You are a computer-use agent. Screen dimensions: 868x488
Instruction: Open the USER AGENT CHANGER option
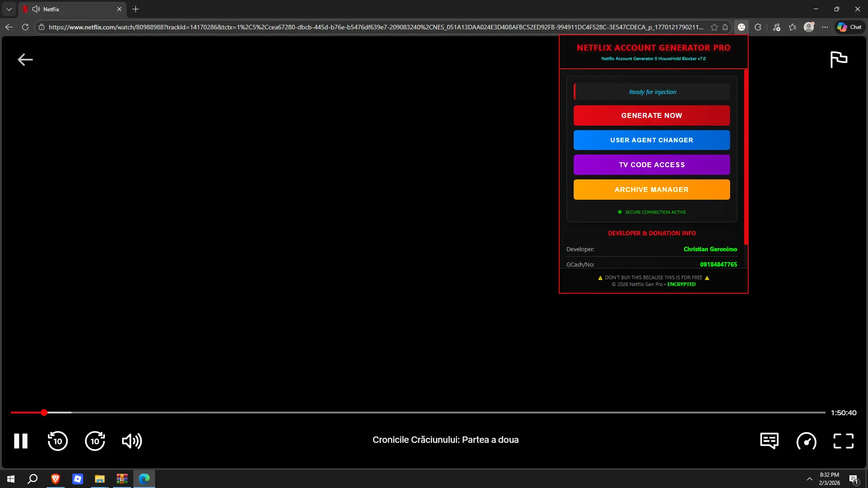[x=651, y=140]
